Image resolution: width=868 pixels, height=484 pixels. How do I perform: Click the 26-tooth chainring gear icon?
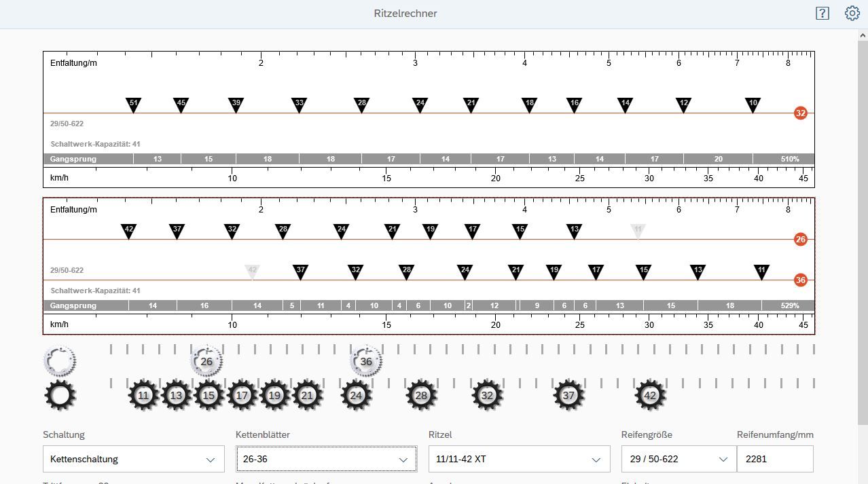coord(206,362)
